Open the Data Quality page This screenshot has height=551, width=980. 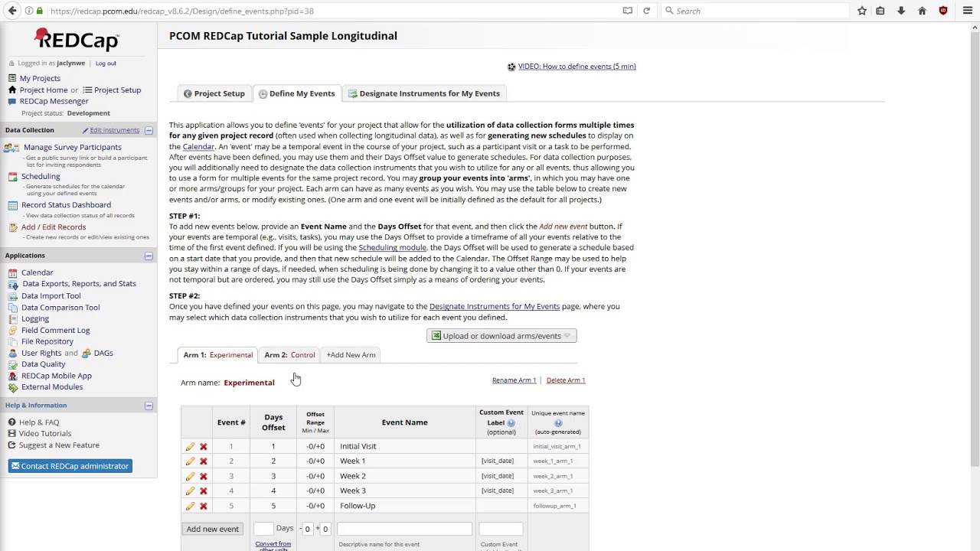(x=43, y=364)
